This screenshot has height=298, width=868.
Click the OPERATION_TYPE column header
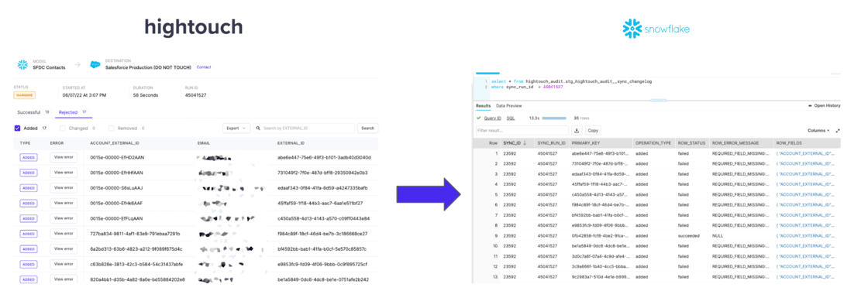(x=654, y=143)
